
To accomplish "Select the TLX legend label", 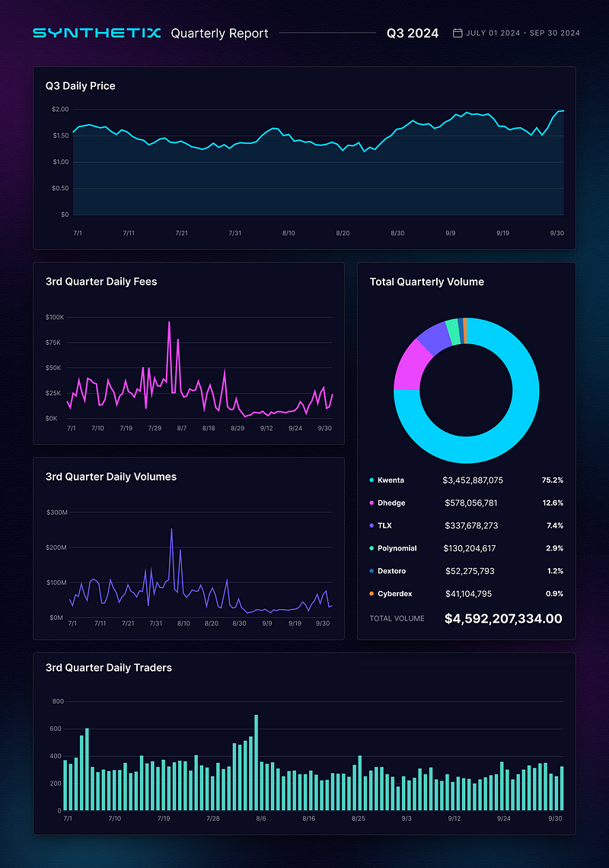I will [x=384, y=526].
